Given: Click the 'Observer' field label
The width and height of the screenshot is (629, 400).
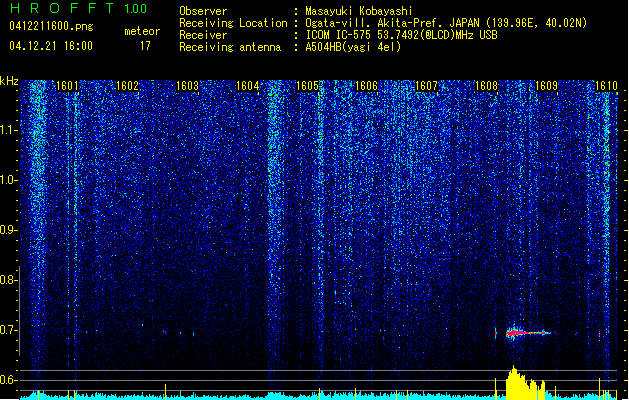Looking at the screenshot, I should click(x=203, y=11).
